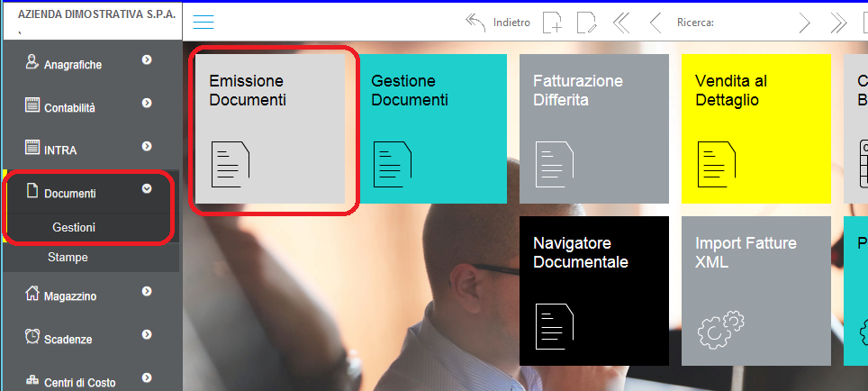Open the Stampe submenu item

pos(68,258)
